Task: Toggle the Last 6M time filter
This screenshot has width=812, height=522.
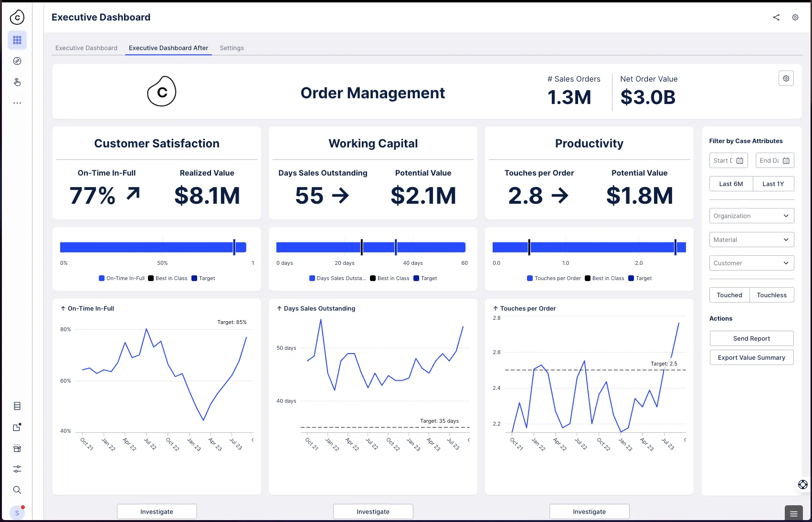Action: (x=731, y=184)
